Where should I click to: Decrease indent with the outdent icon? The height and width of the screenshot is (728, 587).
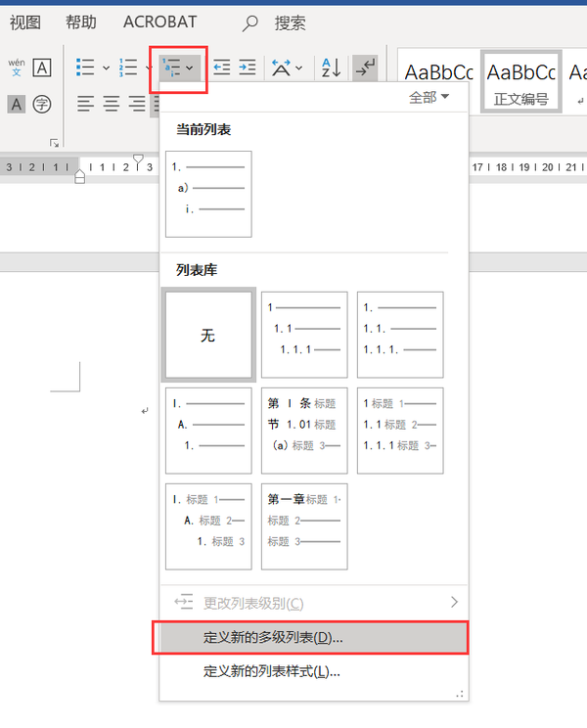[222, 68]
